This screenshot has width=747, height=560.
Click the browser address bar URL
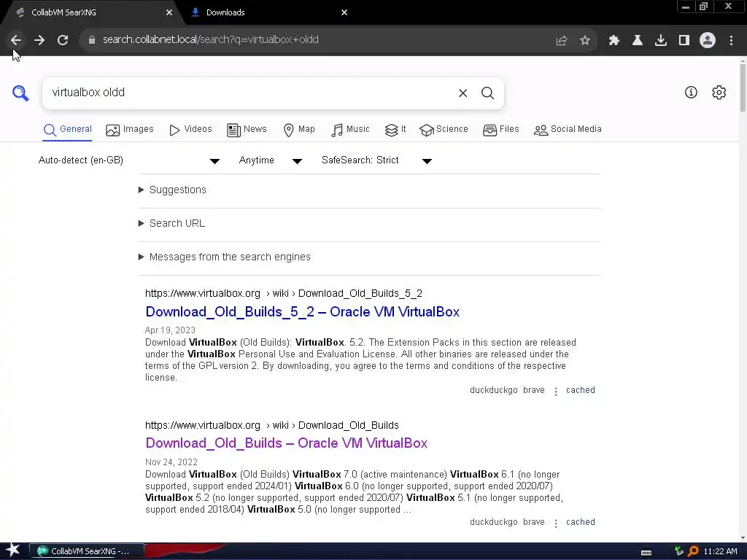(211, 40)
